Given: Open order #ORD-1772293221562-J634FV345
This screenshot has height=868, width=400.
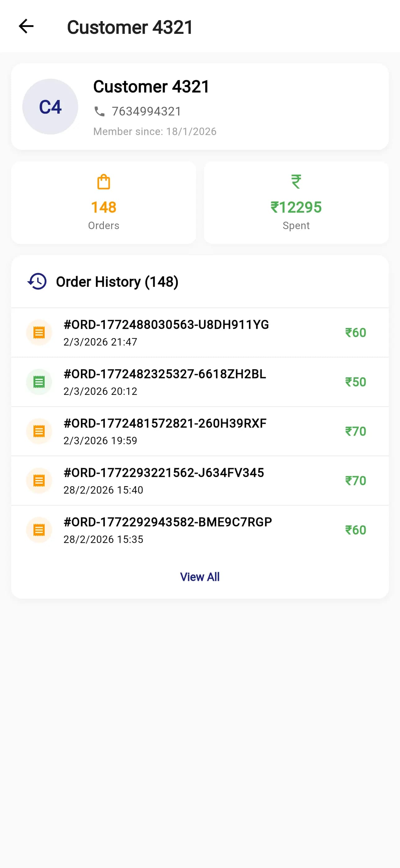Looking at the screenshot, I should [x=164, y=473].
